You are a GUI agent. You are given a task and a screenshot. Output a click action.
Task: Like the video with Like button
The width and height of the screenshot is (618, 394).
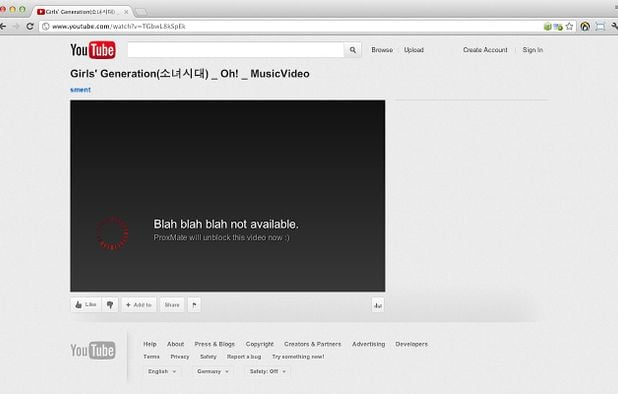[x=86, y=305]
